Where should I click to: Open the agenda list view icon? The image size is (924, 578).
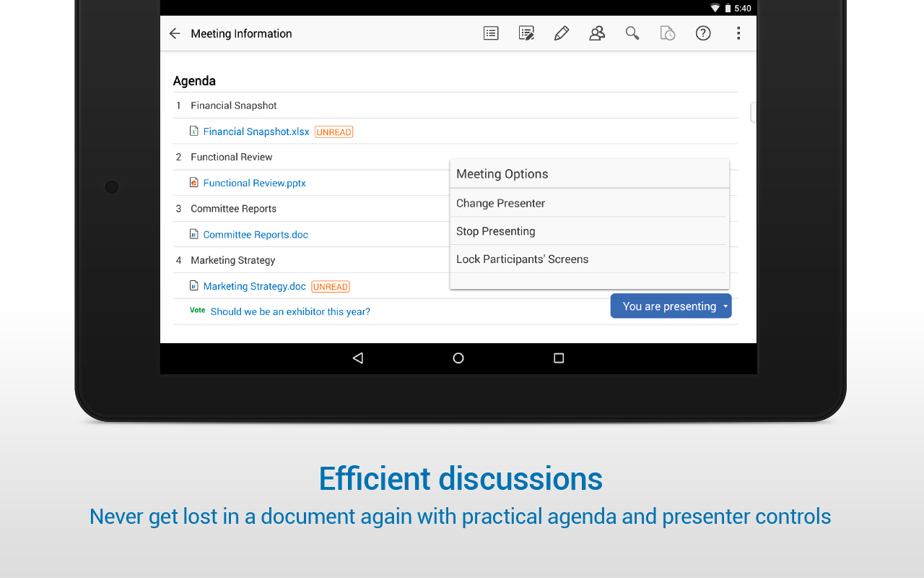point(491,33)
